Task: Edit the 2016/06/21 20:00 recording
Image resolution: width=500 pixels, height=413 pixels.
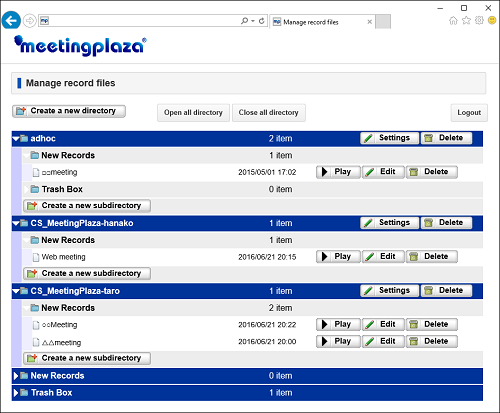Action: [x=383, y=341]
